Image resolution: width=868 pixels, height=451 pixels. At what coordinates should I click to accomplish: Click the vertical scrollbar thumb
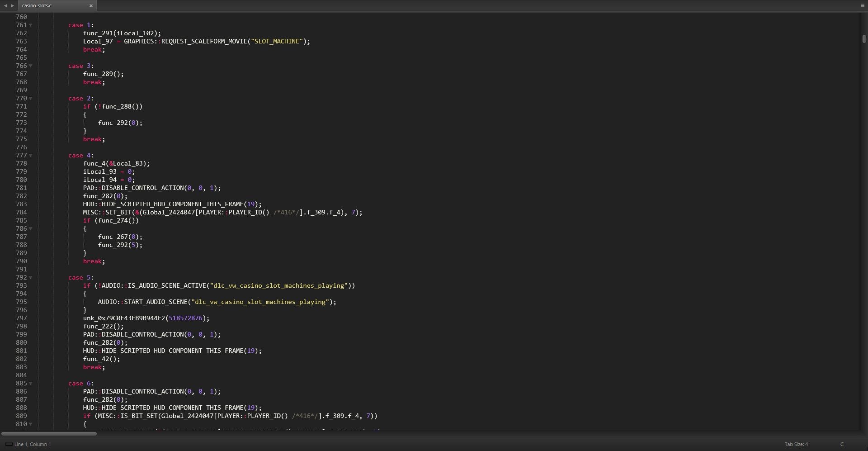coord(864,39)
